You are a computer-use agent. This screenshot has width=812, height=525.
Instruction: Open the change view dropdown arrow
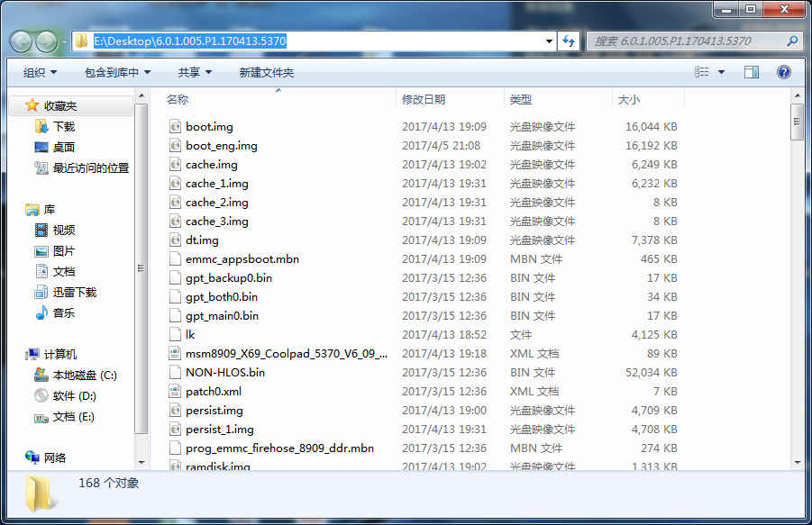tap(724, 72)
